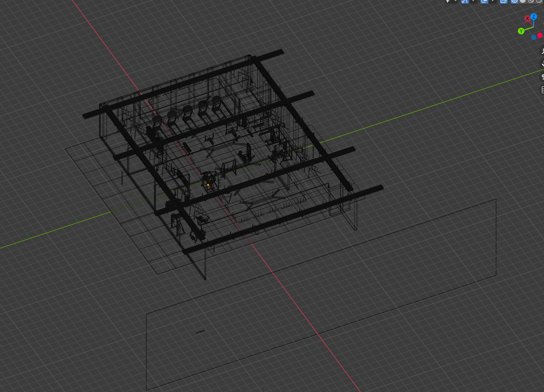Click the X axis on navigation gizmo
Image resolution: width=544 pixels, height=392 pixels.
pyautogui.click(x=527, y=19)
